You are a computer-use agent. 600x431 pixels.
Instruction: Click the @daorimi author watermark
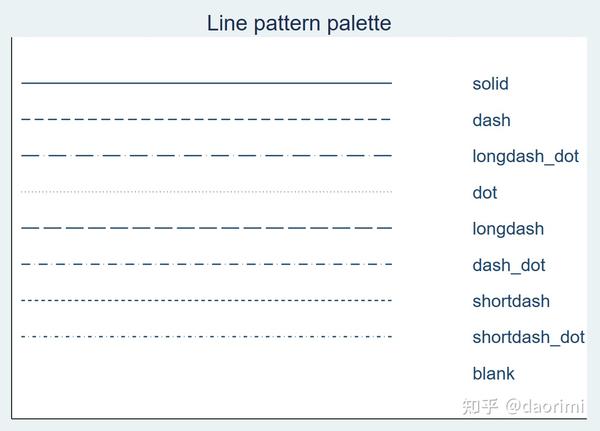coord(546,406)
